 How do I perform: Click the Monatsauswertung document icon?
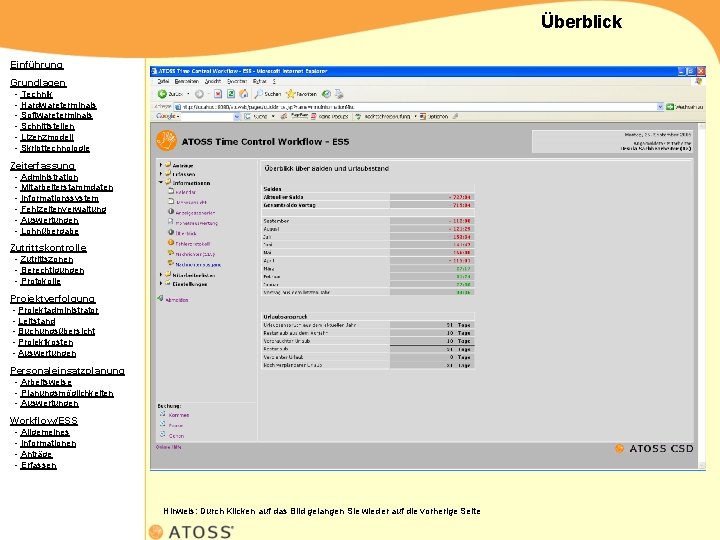[171, 222]
